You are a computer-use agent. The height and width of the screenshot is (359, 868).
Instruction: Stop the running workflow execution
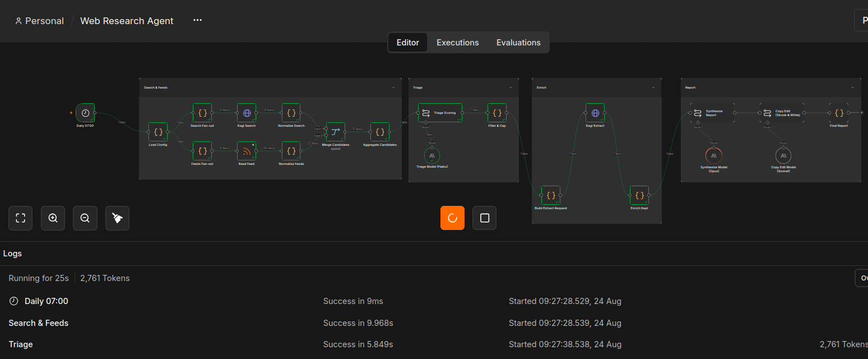pyautogui.click(x=485, y=218)
